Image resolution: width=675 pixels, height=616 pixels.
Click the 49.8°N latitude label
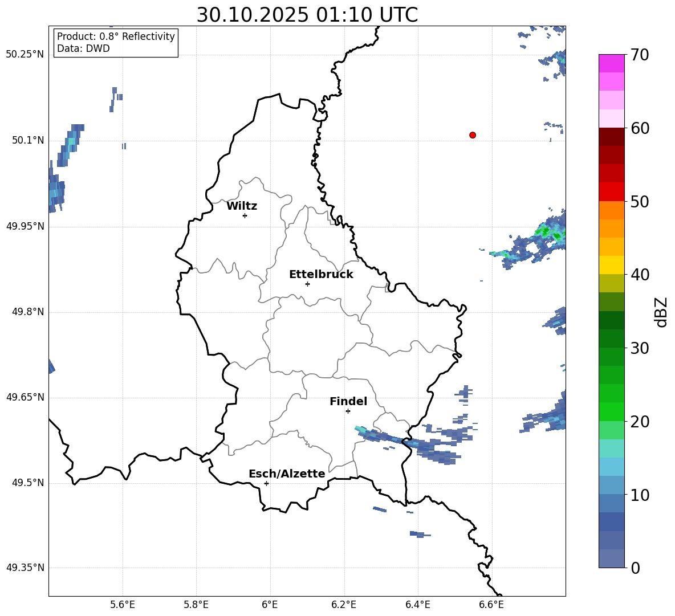[x=28, y=312]
